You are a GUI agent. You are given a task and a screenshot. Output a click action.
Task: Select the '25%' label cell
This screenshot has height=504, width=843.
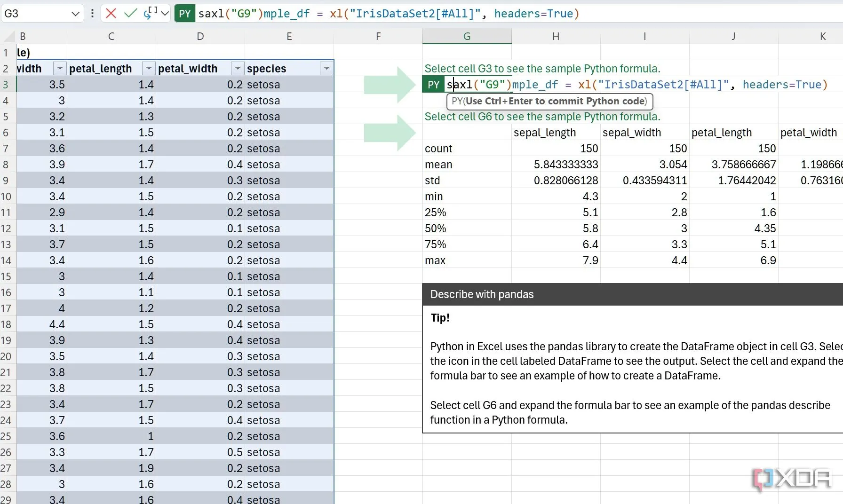467,213
